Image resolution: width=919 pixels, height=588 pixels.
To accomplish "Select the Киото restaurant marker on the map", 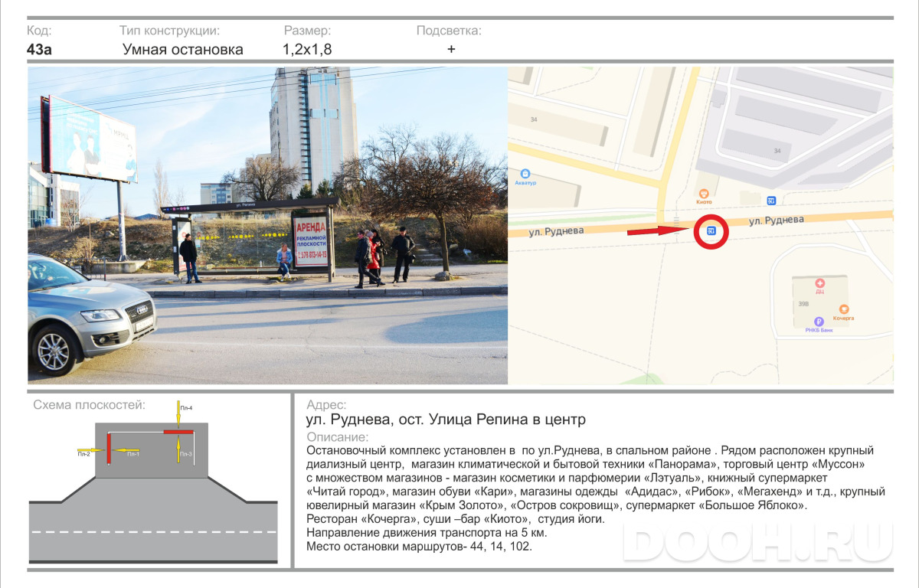I will 705,193.
